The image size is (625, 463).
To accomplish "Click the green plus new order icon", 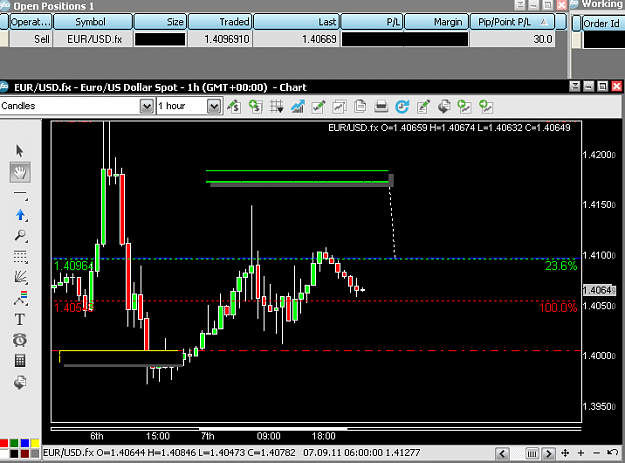I will click(255, 106).
